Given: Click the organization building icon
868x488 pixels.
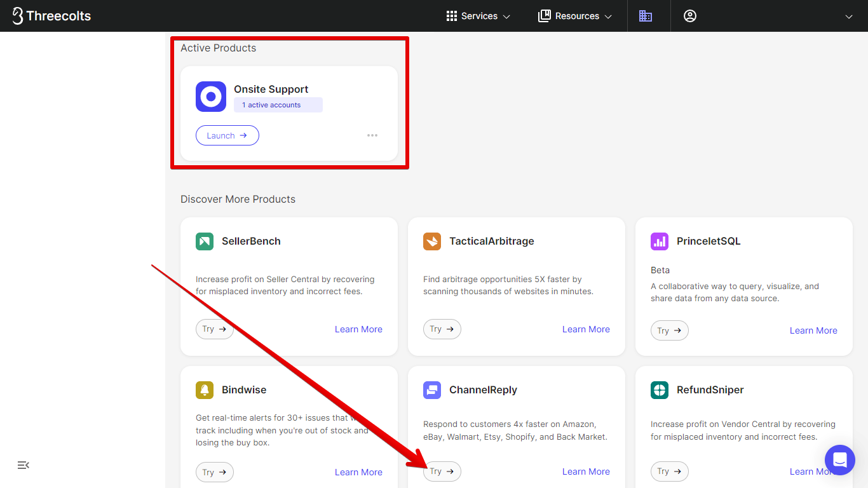Looking at the screenshot, I should point(646,16).
